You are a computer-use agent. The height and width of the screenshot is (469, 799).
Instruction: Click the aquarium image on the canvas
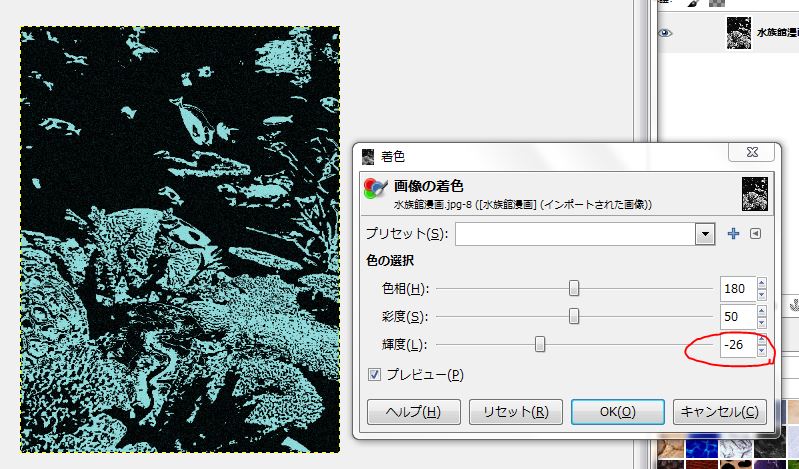180,240
